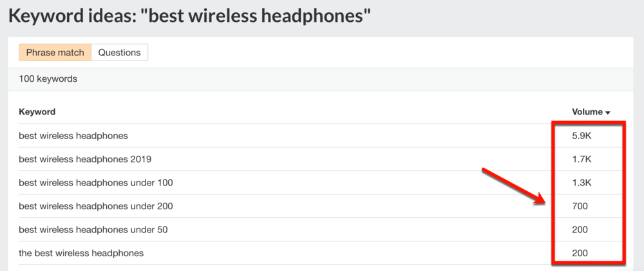Choose "the best wireless headphones" keyword
This screenshot has width=644, height=271.
(x=81, y=253)
